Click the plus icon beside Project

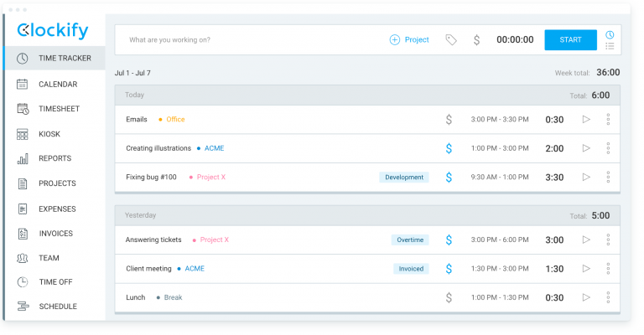395,39
